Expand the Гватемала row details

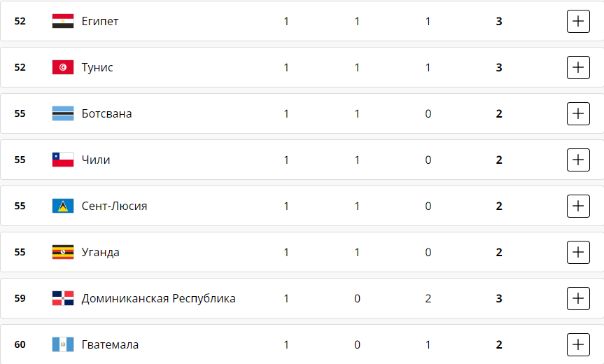pos(577,344)
